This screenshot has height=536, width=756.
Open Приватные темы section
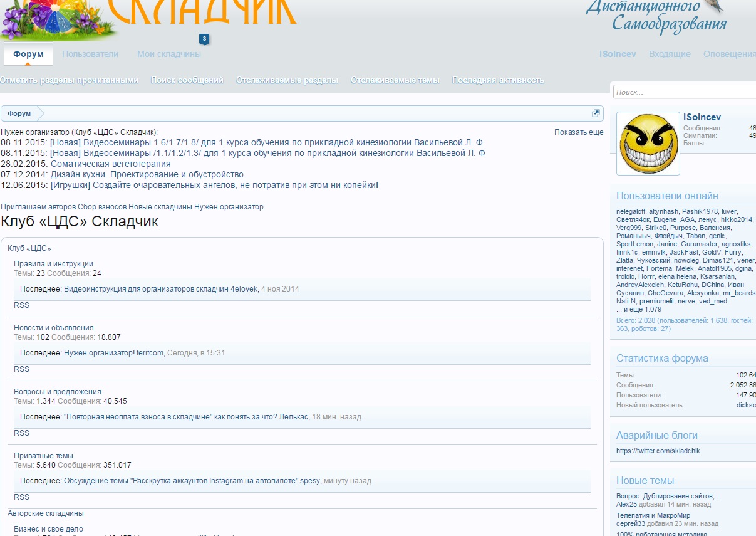[x=43, y=456]
